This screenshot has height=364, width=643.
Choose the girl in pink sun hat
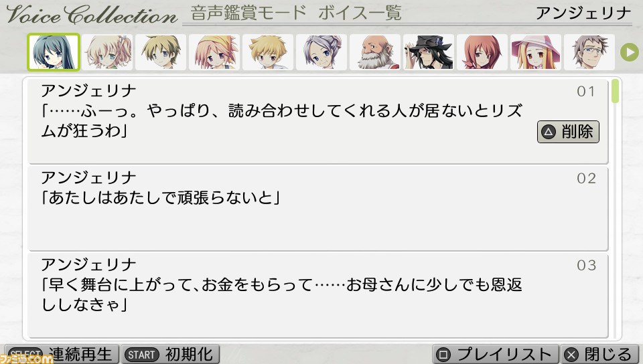(x=536, y=52)
